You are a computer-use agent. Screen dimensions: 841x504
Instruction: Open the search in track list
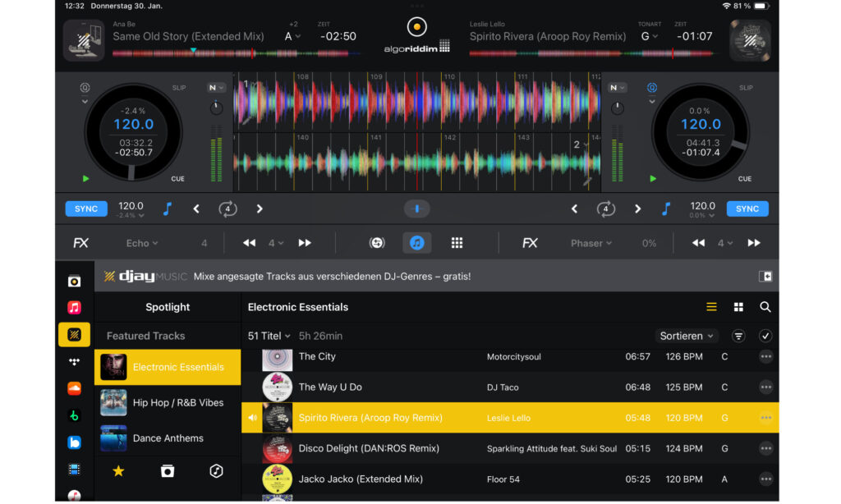765,307
